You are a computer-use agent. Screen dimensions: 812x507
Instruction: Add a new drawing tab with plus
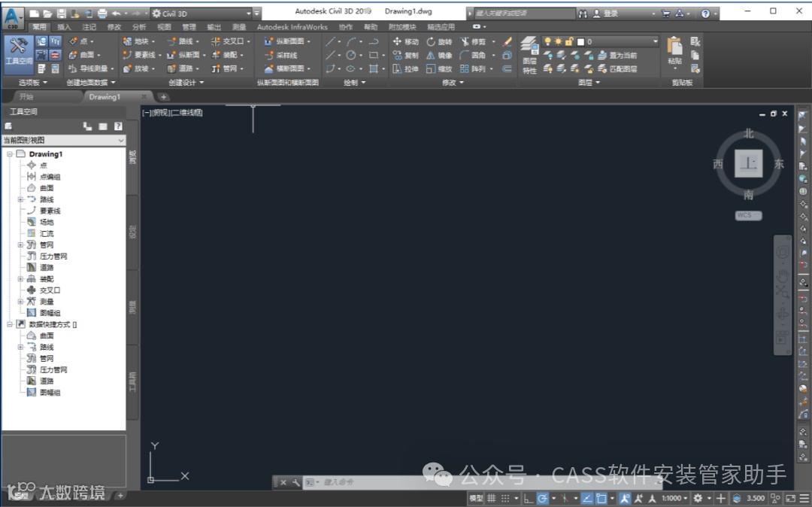[163, 97]
